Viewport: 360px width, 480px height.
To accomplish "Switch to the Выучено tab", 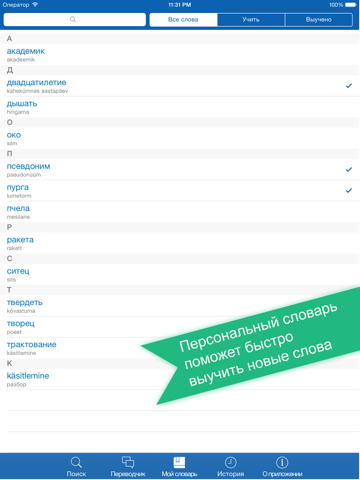I will click(x=319, y=20).
